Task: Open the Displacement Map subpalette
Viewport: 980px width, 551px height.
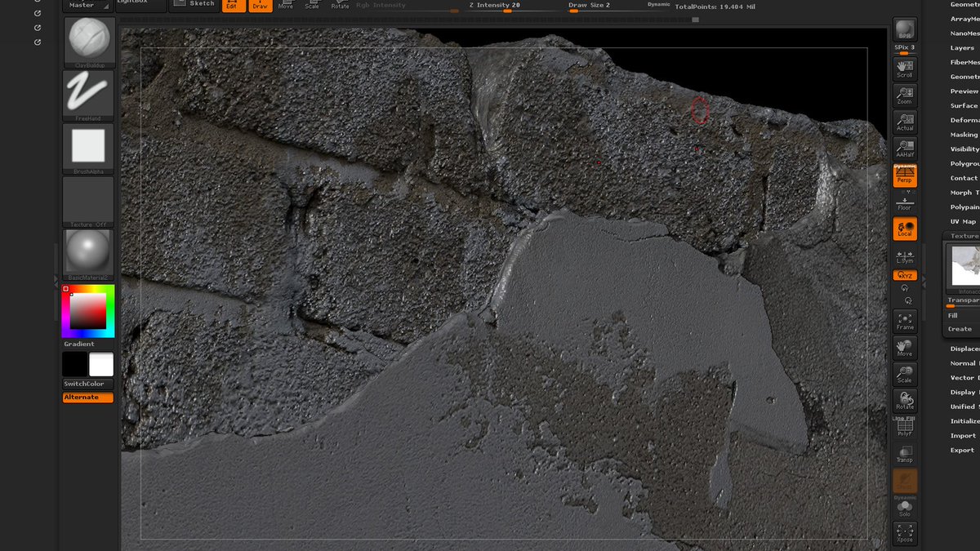Action: coord(964,349)
